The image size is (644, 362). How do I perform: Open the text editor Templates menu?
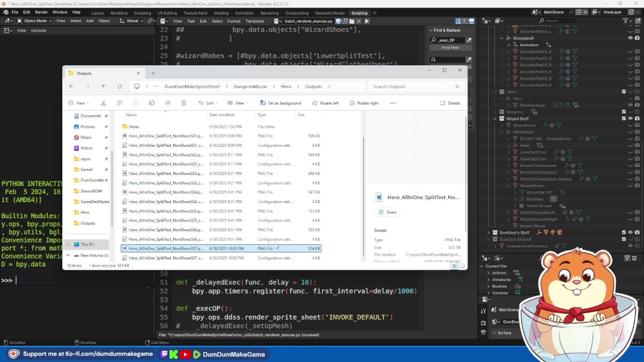pyautogui.click(x=255, y=21)
